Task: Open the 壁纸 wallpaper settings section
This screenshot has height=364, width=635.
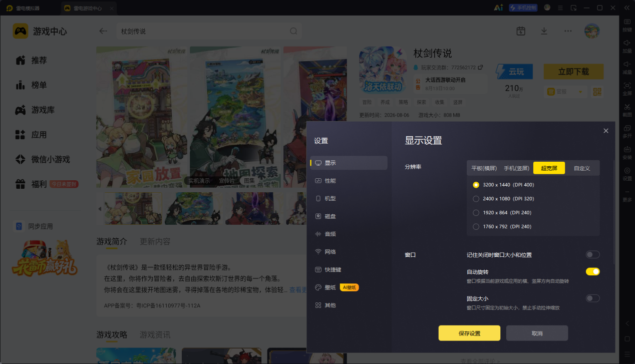Action: tap(349, 287)
